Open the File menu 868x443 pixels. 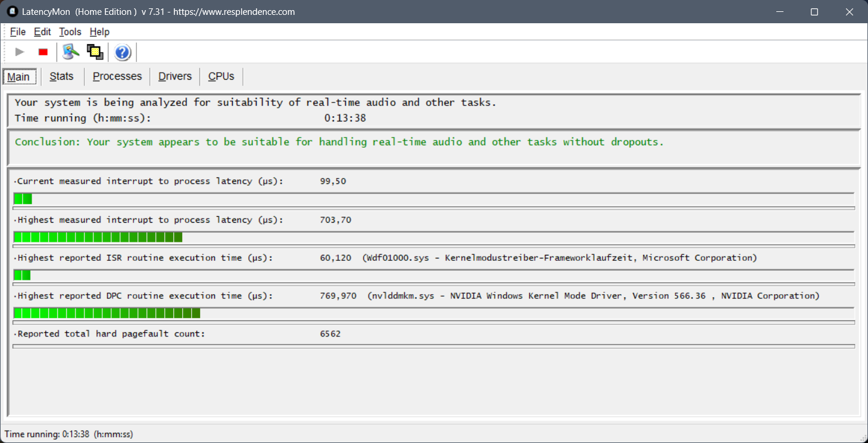[18, 32]
